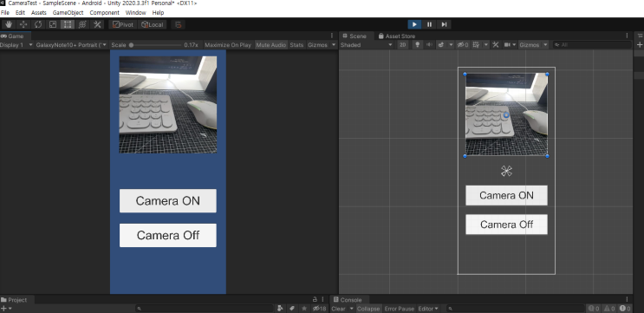
Task: Toggle the Project panel lock icon
Action: point(315,299)
